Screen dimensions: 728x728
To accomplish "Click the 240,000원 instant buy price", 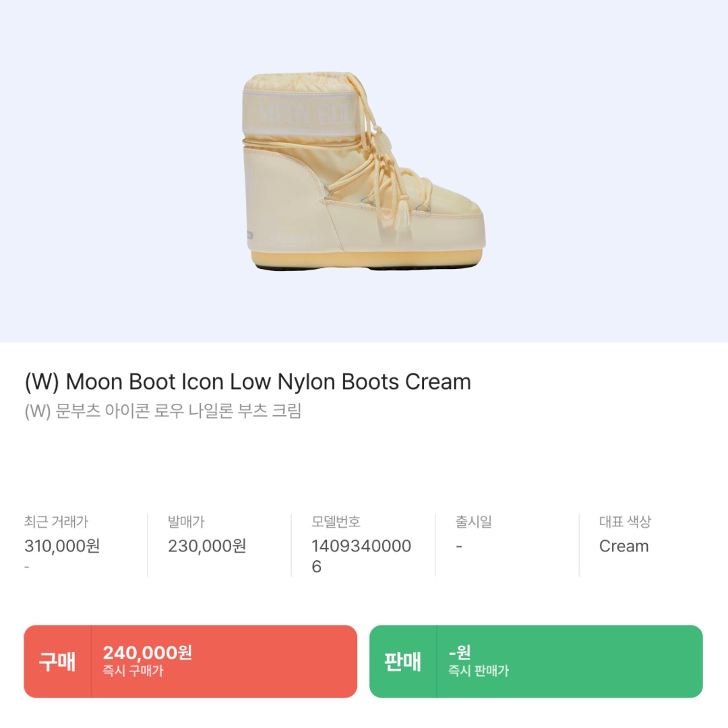I will point(148,653).
